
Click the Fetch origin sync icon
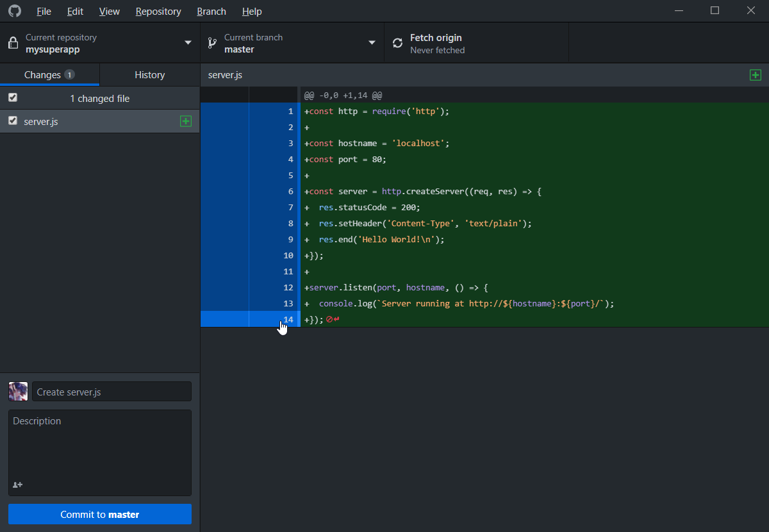click(398, 43)
